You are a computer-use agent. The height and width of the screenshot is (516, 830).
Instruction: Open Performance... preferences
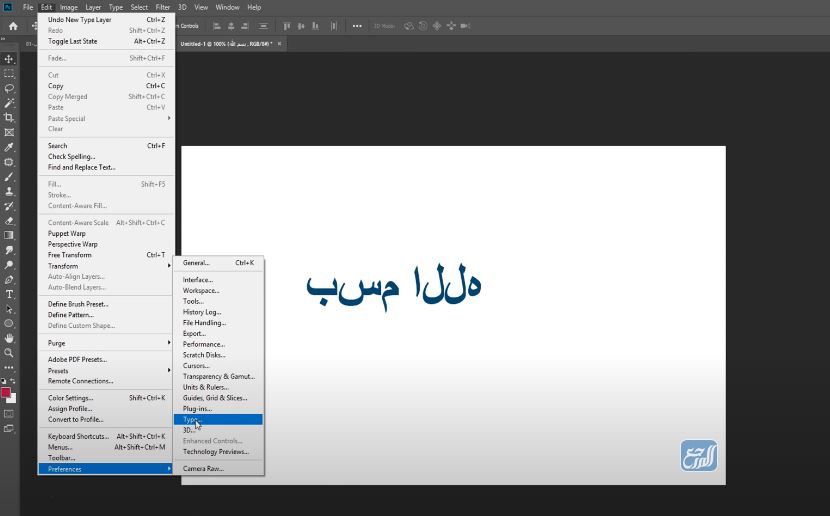(218, 344)
